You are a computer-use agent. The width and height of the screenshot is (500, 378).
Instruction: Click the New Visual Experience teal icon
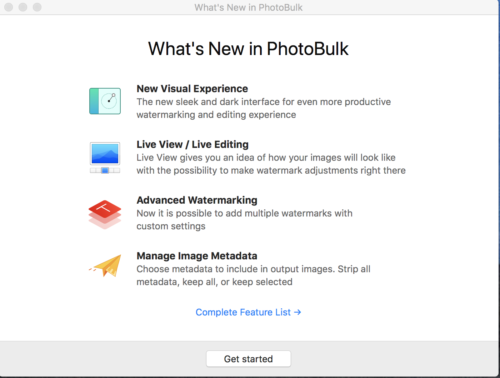105,101
